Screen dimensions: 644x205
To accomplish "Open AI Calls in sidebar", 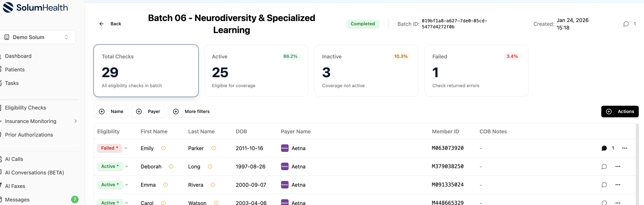I will (14, 159).
